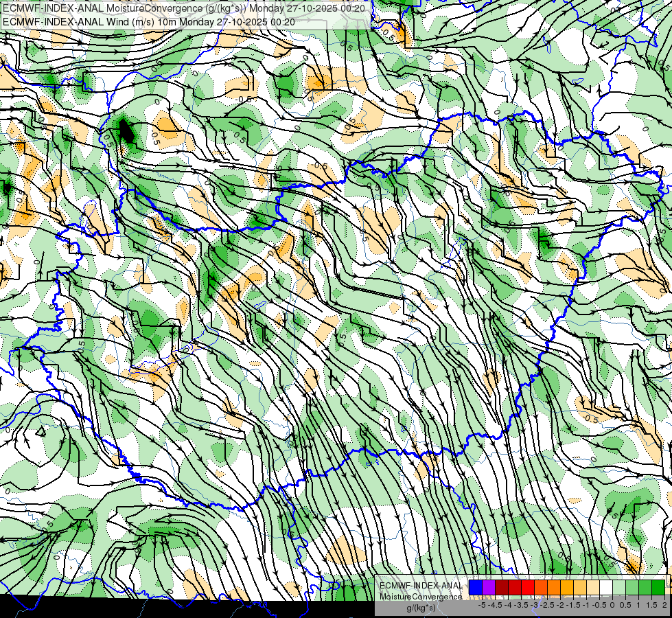The height and width of the screenshot is (618, 672).
Task: Click the MoistureConvergence title line at top
Action: [x=183, y=8]
